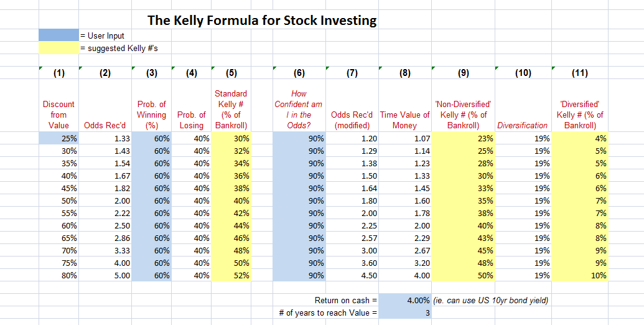
Task: Select the Return on cash 4.00% cell
Action: (x=405, y=300)
